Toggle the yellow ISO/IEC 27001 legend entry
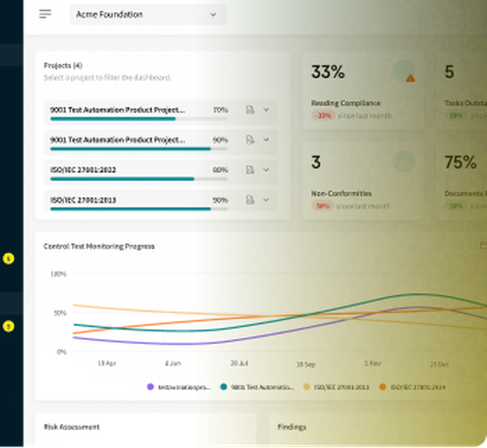This screenshot has height=448, width=487. coord(336,387)
